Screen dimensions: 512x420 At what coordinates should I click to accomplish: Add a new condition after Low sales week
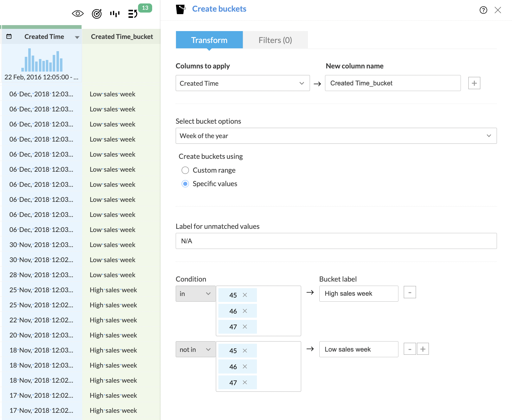pos(423,349)
